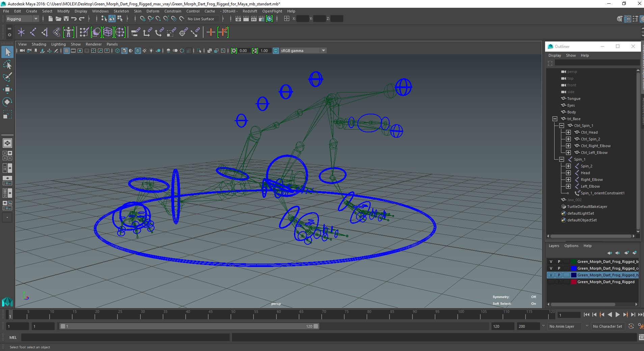Viewport: 644px width, 351px height.
Task: Click the IPR render icon
Action: [254, 19]
